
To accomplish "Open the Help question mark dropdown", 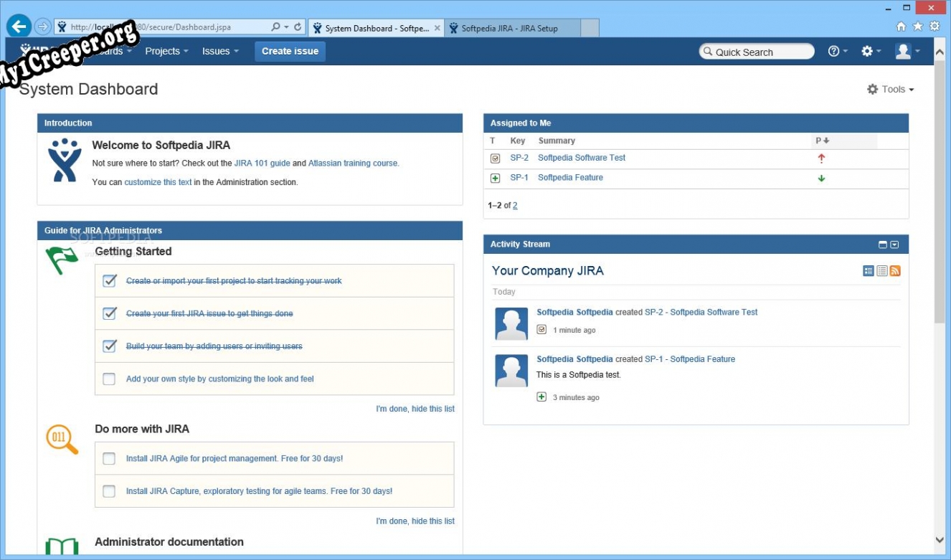I will 837,51.
